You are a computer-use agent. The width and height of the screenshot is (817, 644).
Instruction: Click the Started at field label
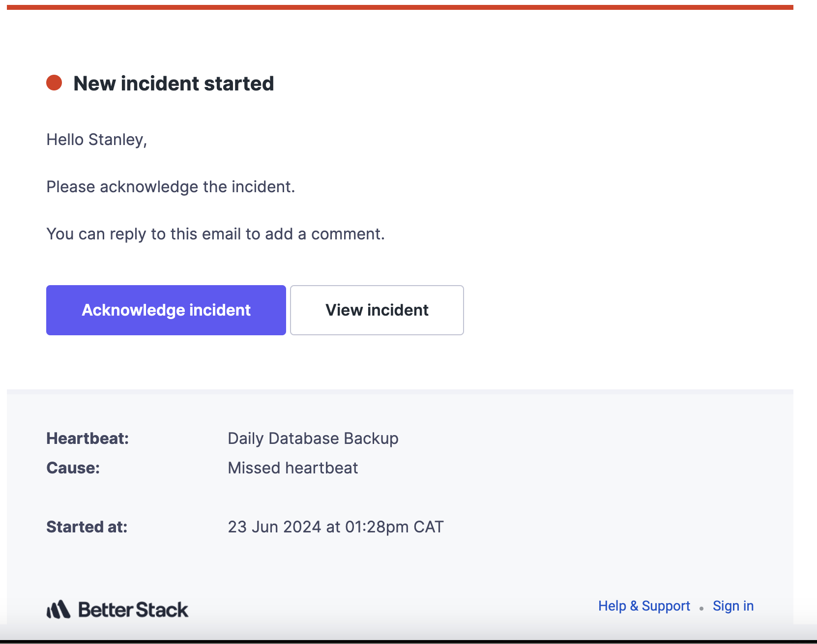tap(87, 527)
